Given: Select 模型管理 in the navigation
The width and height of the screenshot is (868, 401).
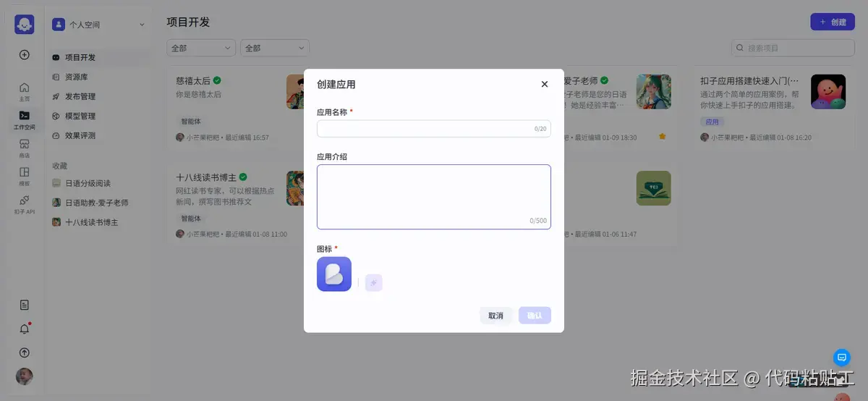Looking at the screenshot, I should [99, 116].
